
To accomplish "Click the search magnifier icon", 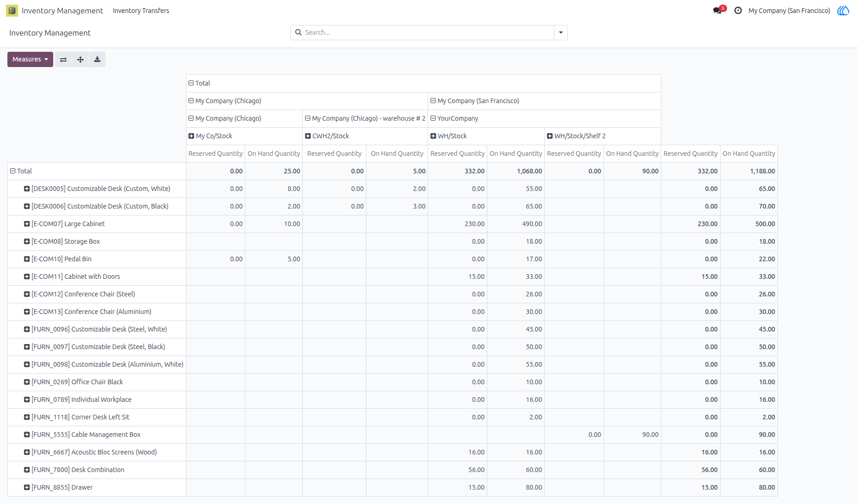I will pos(298,32).
